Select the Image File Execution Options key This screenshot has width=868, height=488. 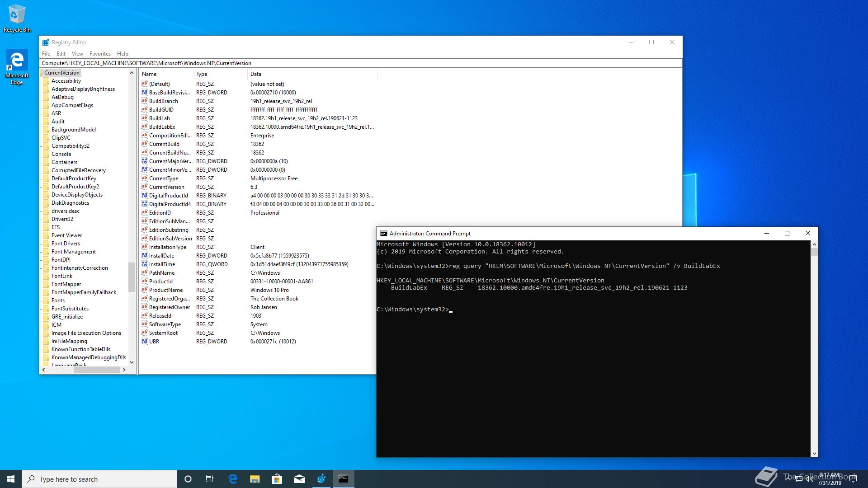tap(86, 333)
